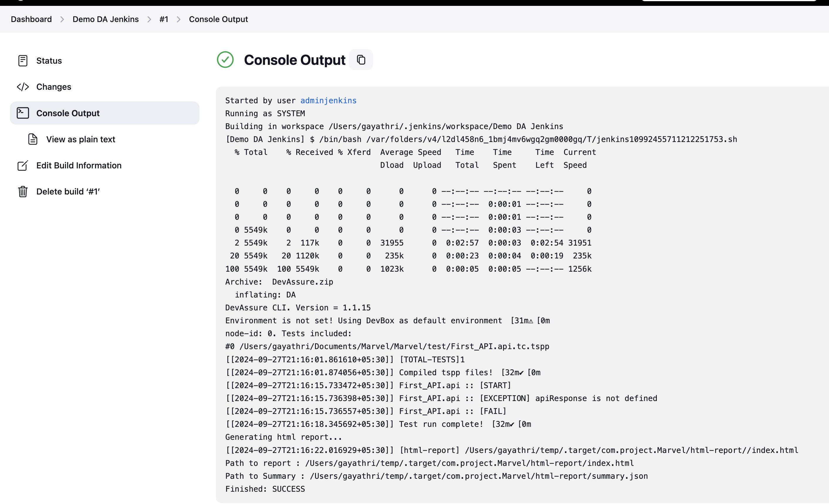The width and height of the screenshot is (829, 504).
Task: Open Demo DA Jenkins breadcrumb
Action: pyautogui.click(x=105, y=19)
